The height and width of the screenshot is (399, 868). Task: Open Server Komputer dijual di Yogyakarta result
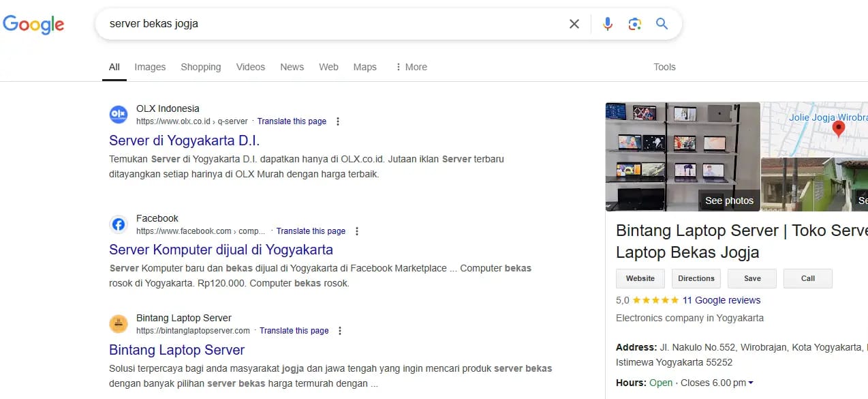coord(221,250)
